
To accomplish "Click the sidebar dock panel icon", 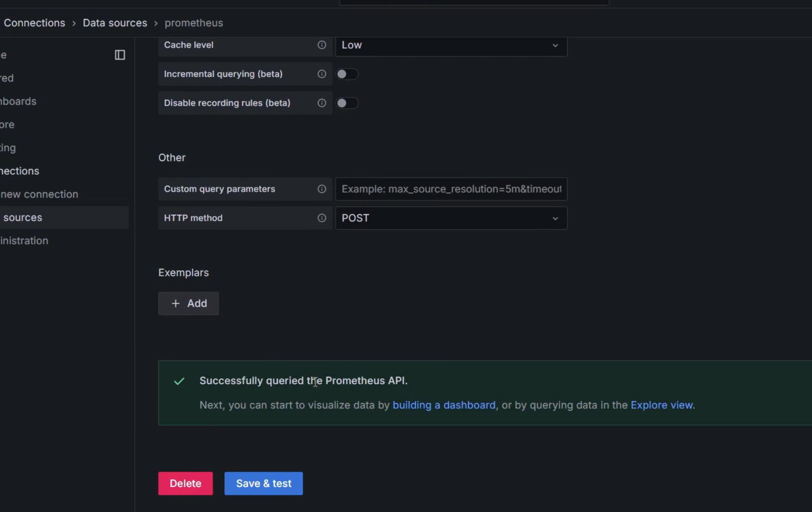I will click(120, 55).
